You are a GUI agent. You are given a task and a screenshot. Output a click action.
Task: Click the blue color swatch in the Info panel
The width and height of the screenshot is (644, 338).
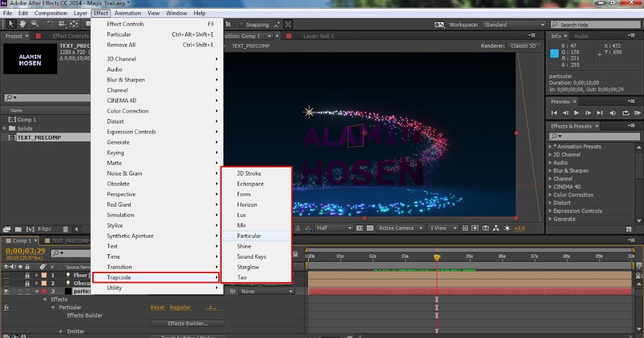pyautogui.click(x=554, y=53)
